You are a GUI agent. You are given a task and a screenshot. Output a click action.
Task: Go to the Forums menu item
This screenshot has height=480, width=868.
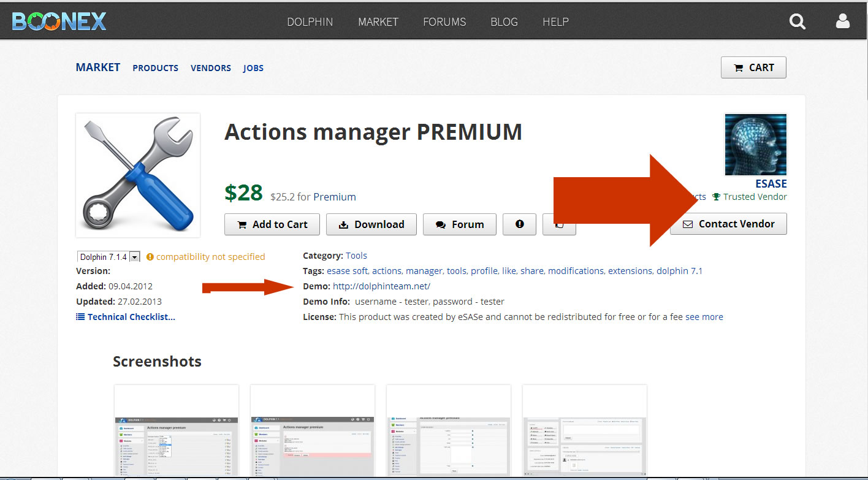pos(444,21)
